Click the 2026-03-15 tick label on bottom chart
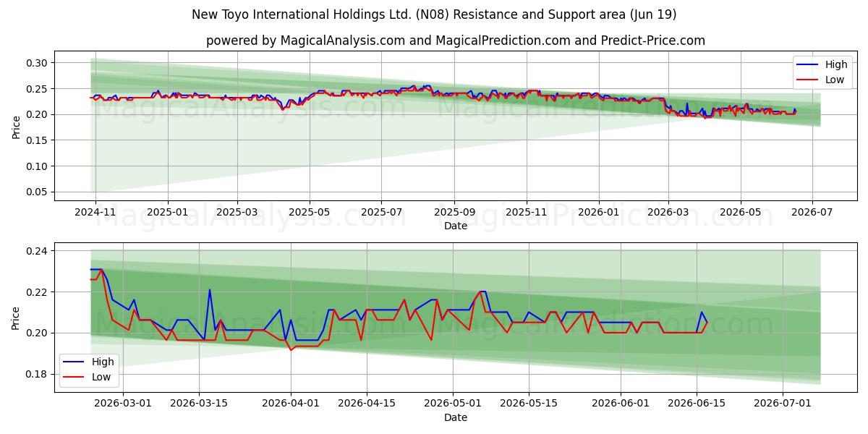The image size is (868, 434). [x=200, y=404]
